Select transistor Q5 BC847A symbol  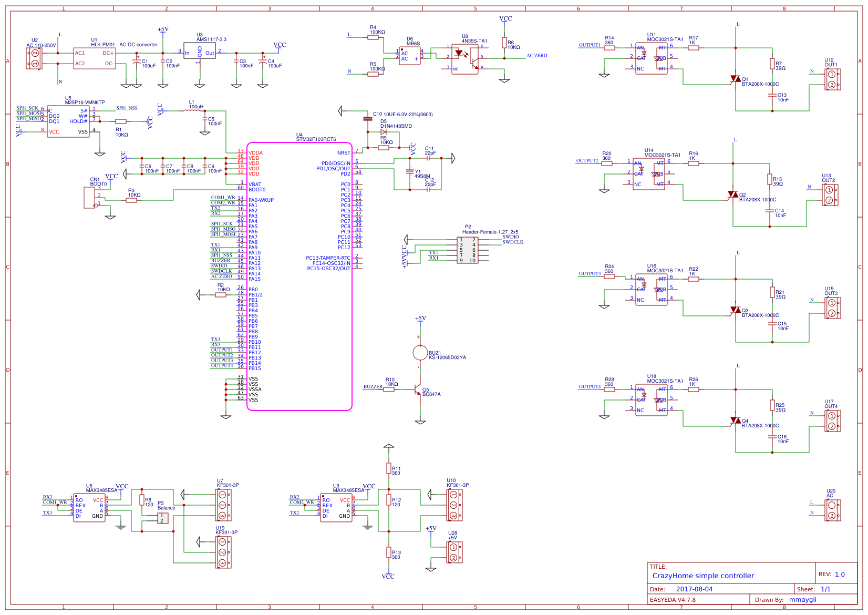pyautogui.click(x=418, y=389)
